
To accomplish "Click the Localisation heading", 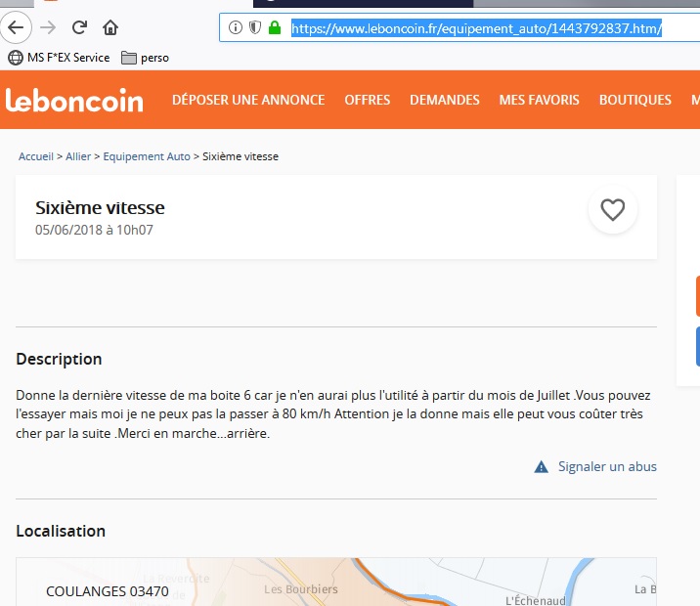I will point(61,531).
